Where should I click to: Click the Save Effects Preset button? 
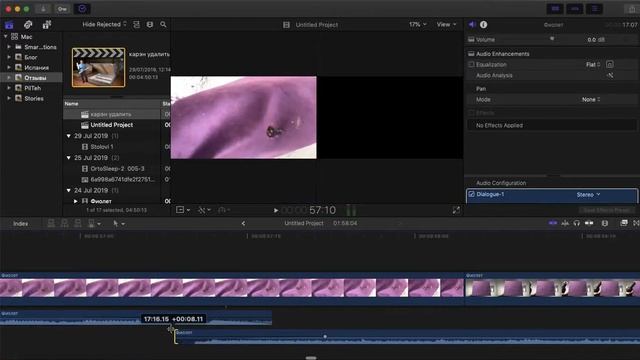(606, 210)
